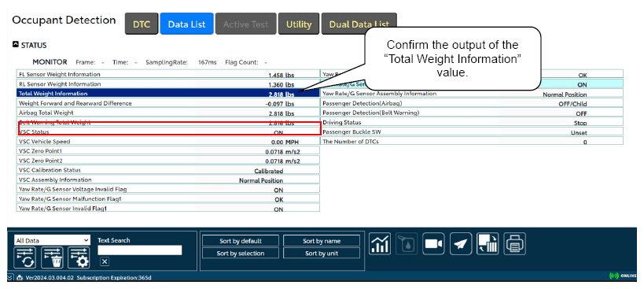Click Sort by selection button
This screenshot has height=289, width=644.
[241, 254]
